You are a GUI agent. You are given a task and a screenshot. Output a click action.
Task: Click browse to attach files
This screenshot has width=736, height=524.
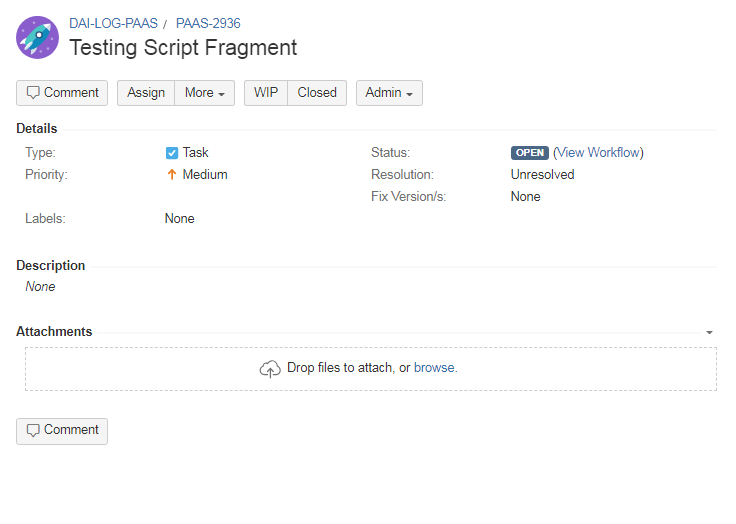(434, 368)
